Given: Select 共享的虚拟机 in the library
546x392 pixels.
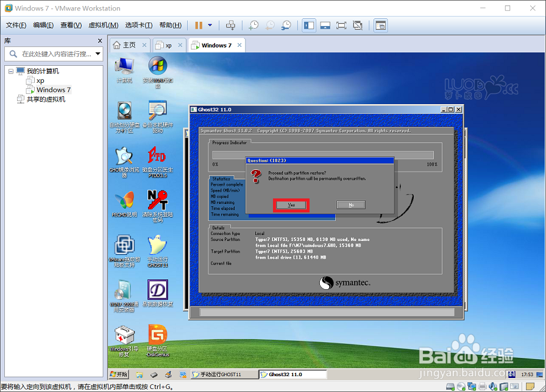Looking at the screenshot, I should coord(46,99).
